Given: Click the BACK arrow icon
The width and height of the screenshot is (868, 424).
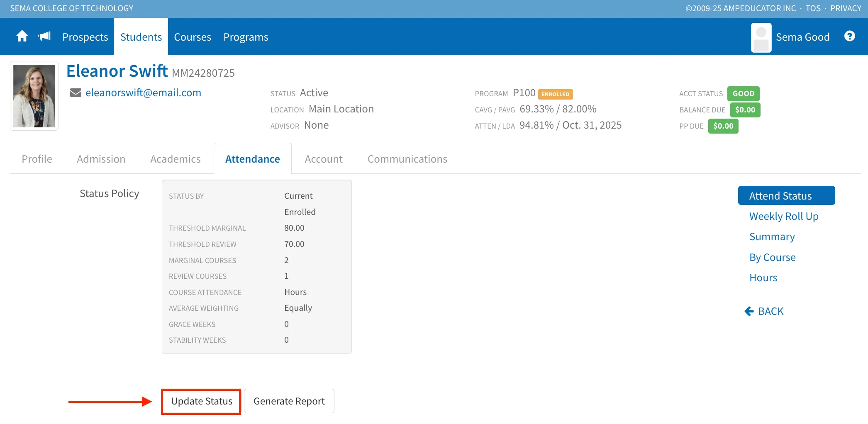Looking at the screenshot, I should [x=749, y=311].
